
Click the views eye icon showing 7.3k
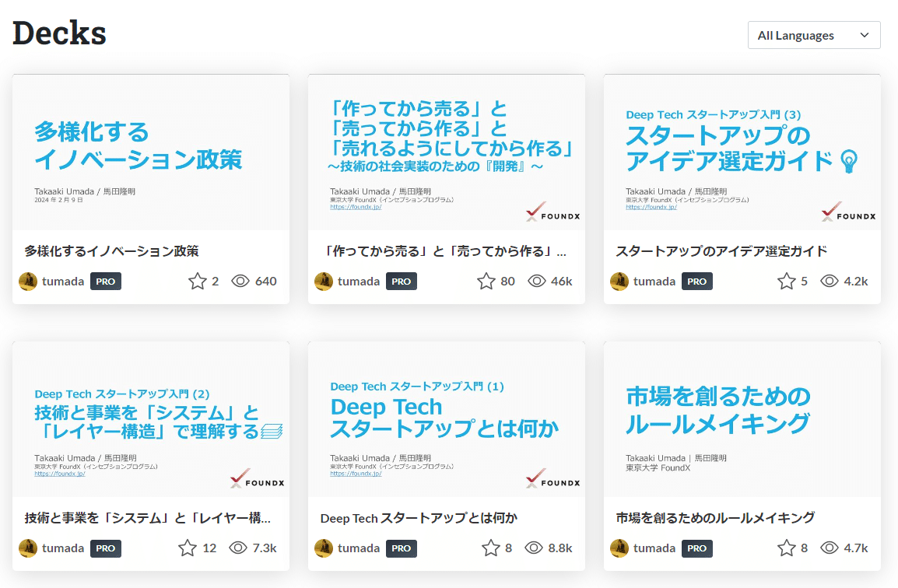pyautogui.click(x=237, y=548)
